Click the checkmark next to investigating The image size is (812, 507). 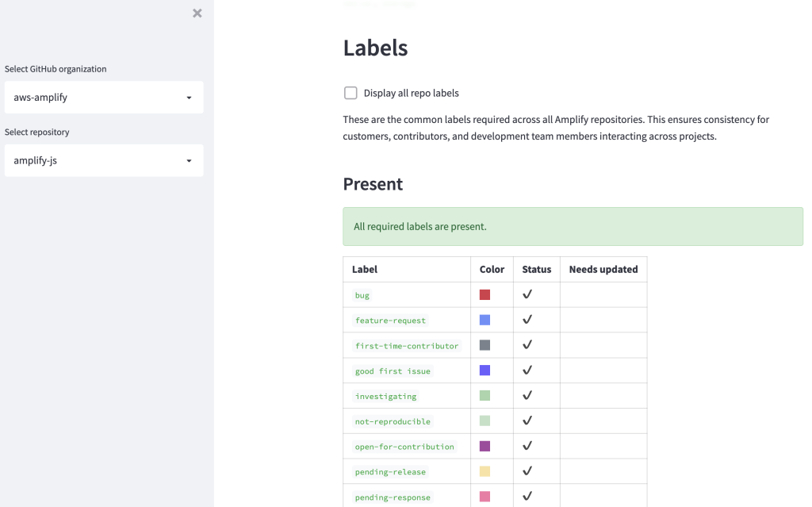click(527, 395)
